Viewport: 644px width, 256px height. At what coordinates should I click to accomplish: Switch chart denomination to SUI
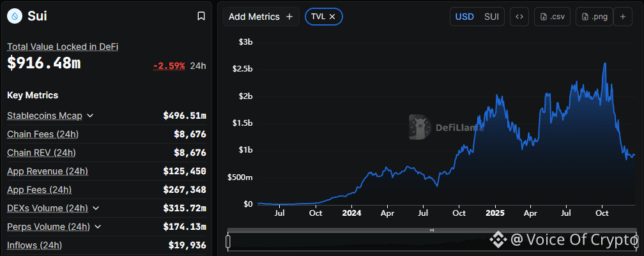[492, 17]
